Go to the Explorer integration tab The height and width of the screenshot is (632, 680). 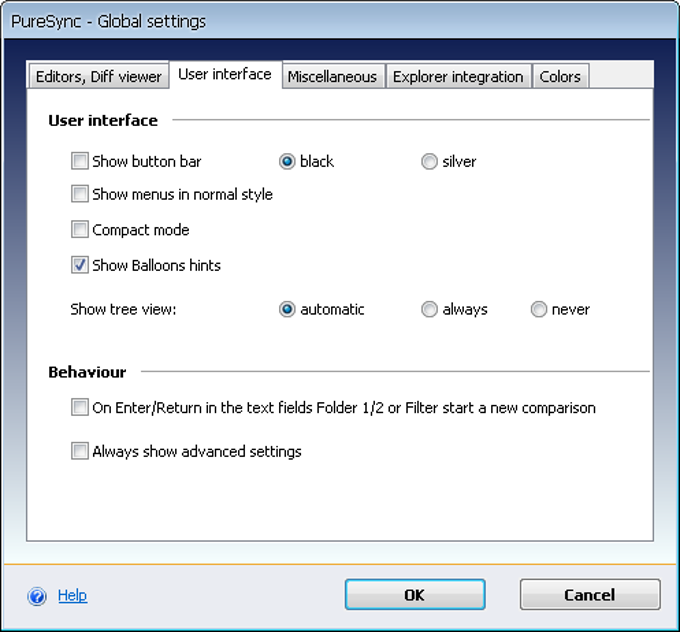tap(458, 76)
